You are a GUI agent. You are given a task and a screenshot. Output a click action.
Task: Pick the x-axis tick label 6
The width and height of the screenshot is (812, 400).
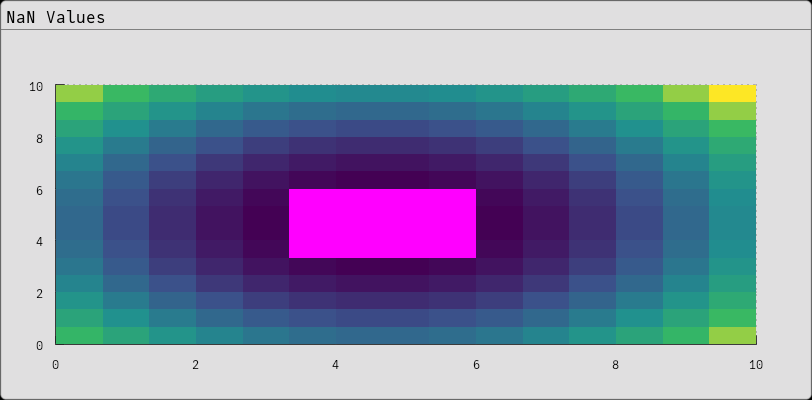tap(476, 365)
